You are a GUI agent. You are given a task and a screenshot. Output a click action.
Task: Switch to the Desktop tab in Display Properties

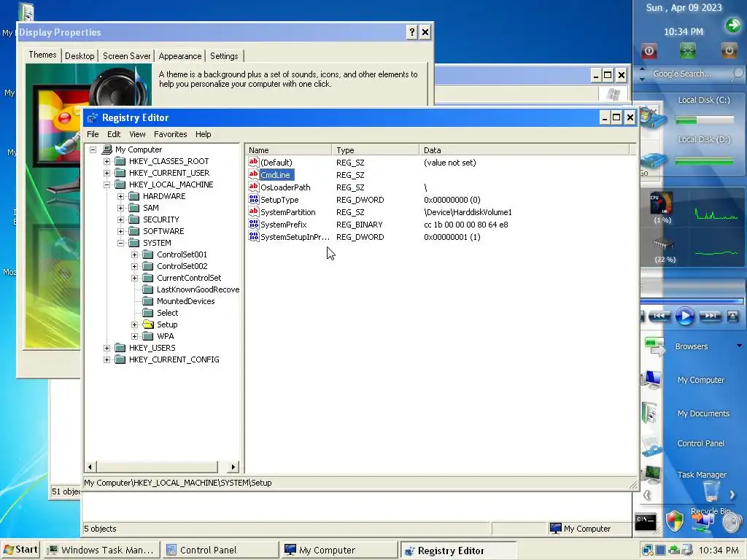80,56
